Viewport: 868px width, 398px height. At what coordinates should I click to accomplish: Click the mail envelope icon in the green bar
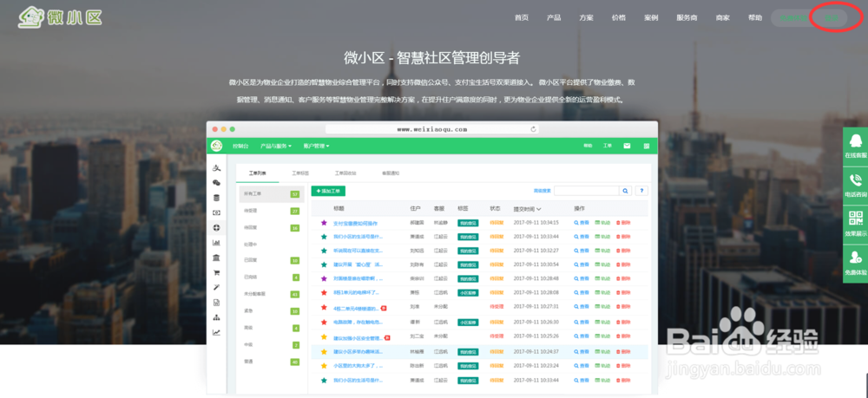pos(627,146)
